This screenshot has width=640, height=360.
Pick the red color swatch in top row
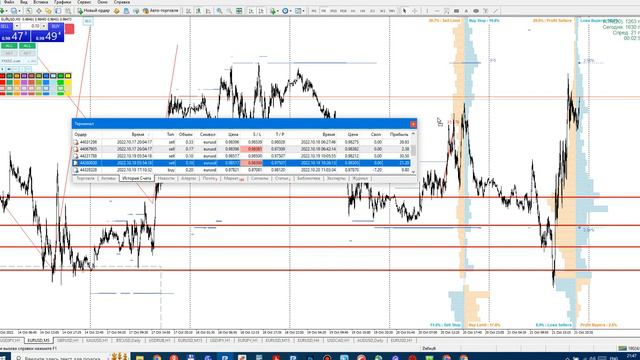click(2, 76)
